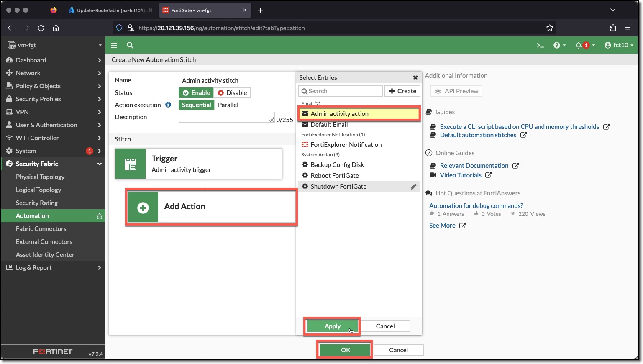Screen dimensions: 643x364
Task: Reload the browser page
Action: pos(41,28)
